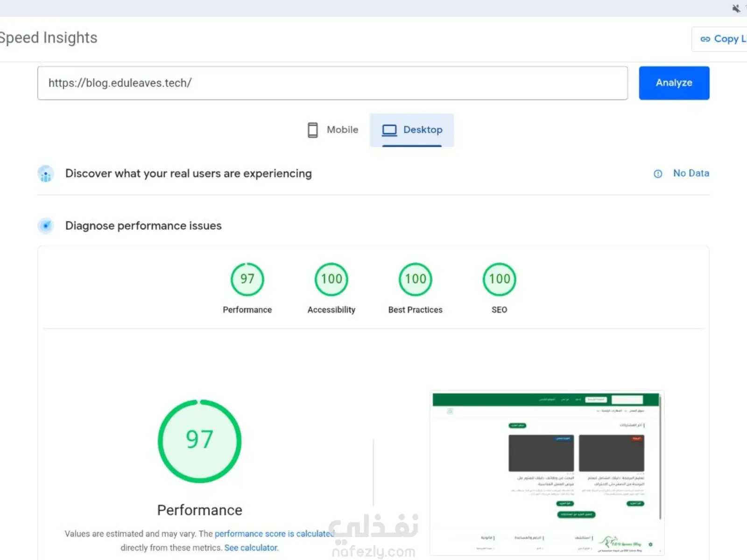Select the 100 SEO score gauge

[x=500, y=279]
